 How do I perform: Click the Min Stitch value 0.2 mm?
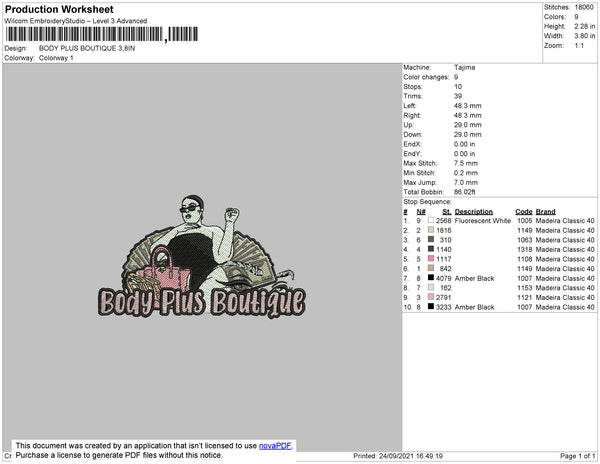466,173
